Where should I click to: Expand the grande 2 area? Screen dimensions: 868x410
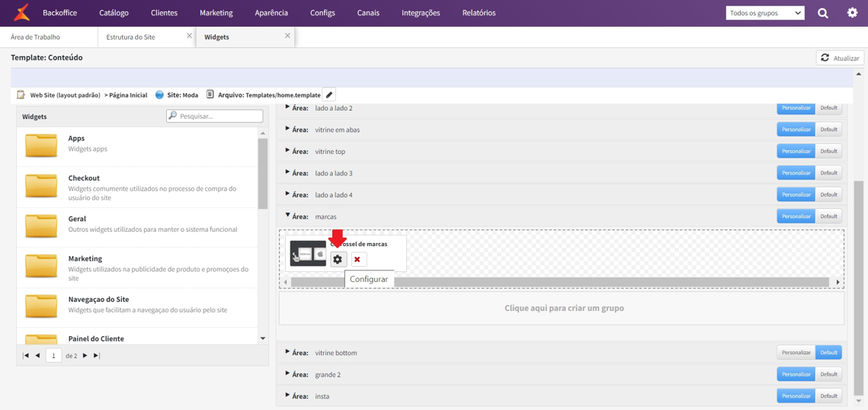tap(287, 373)
